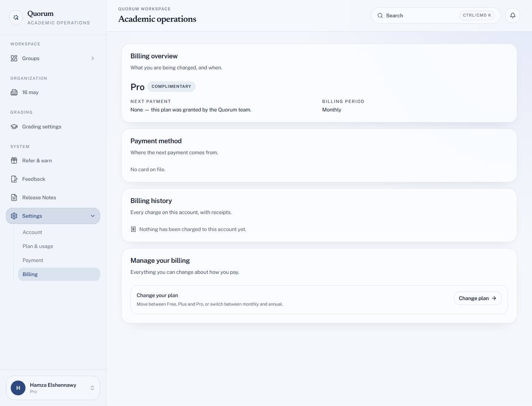Click the H user avatar

(x=18, y=388)
